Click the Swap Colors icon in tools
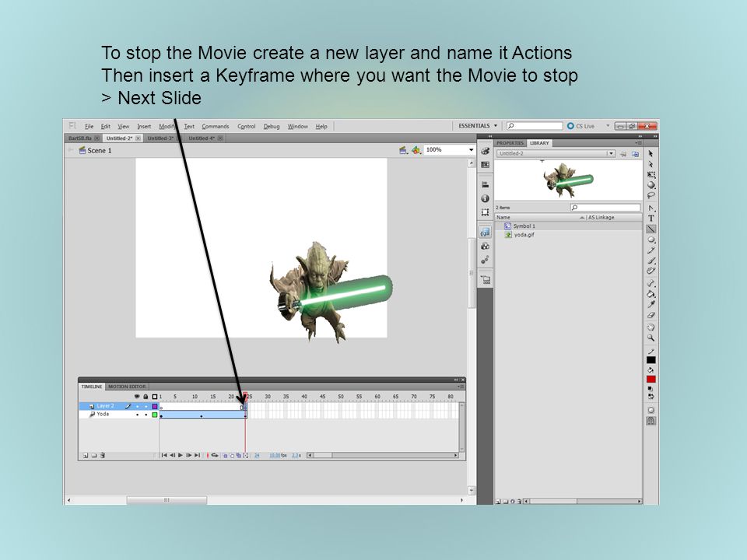 pos(651,396)
